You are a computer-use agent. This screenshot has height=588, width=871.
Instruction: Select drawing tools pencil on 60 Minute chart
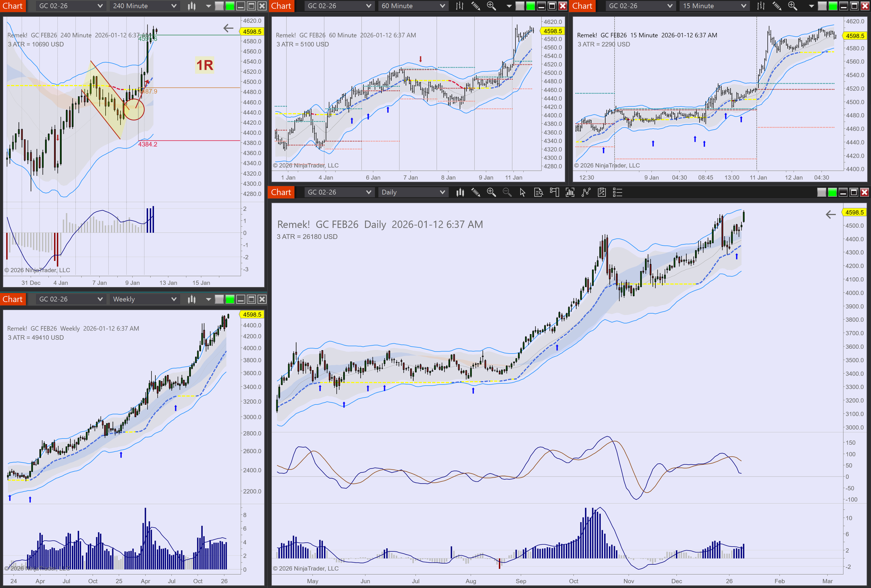[x=475, y=6]
